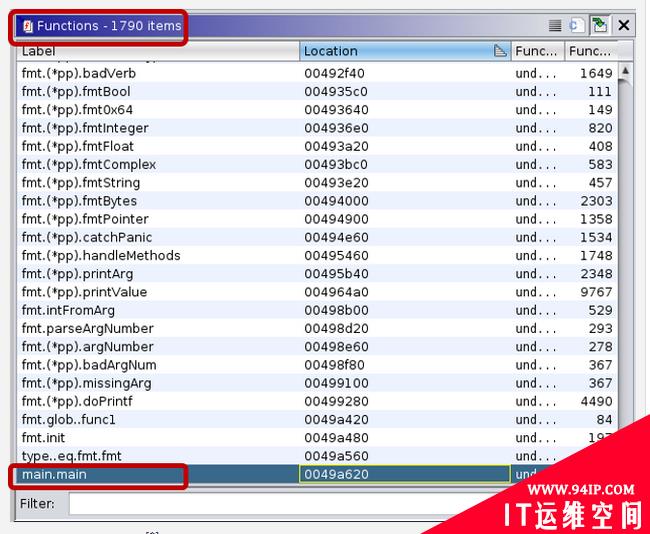Sort by the Label column header

click(x=158, y=51)
